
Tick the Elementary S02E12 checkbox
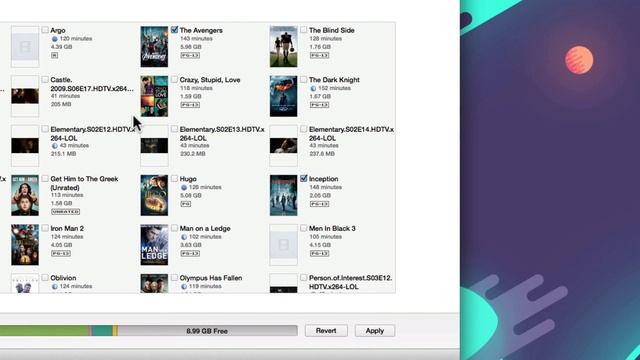click(x=45, y=129)
